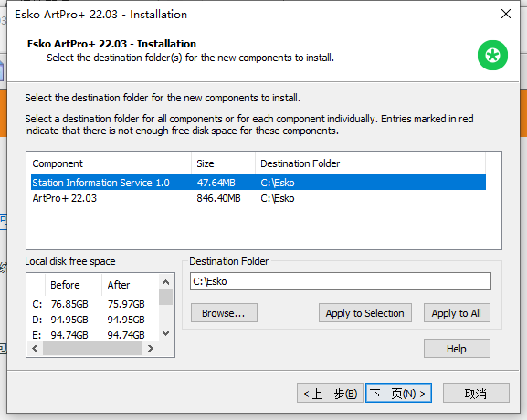This screenshot has height=420, width=527.
Task: Click the Apply to All button
Action: click(457, 313)
